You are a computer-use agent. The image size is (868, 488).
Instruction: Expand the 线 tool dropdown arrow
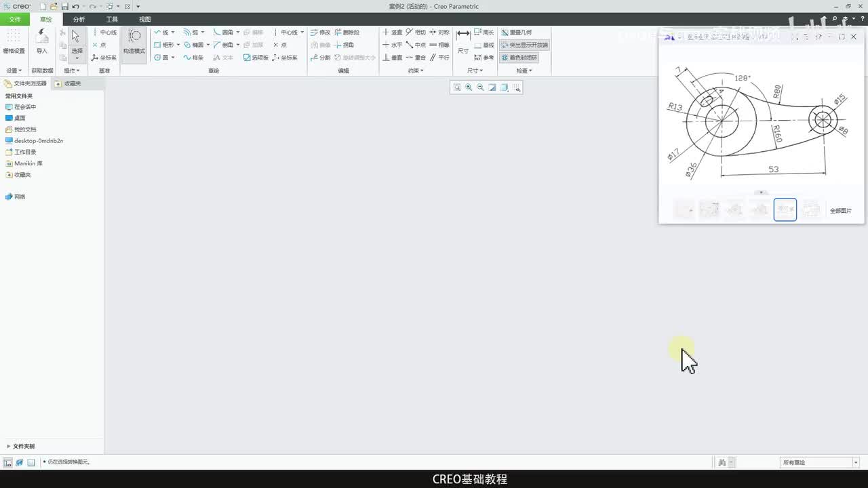[x=173, y=32]
